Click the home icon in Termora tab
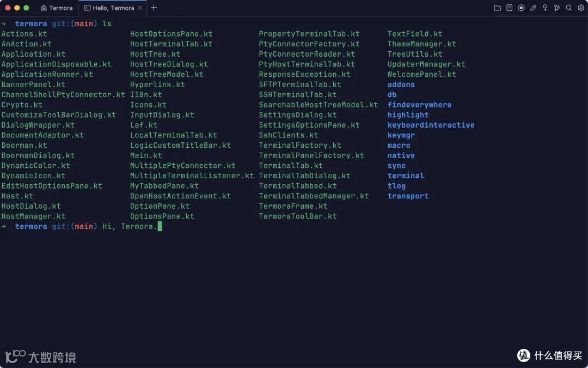The width and height of the screenshot is (588, 368). tap(44, 8)
